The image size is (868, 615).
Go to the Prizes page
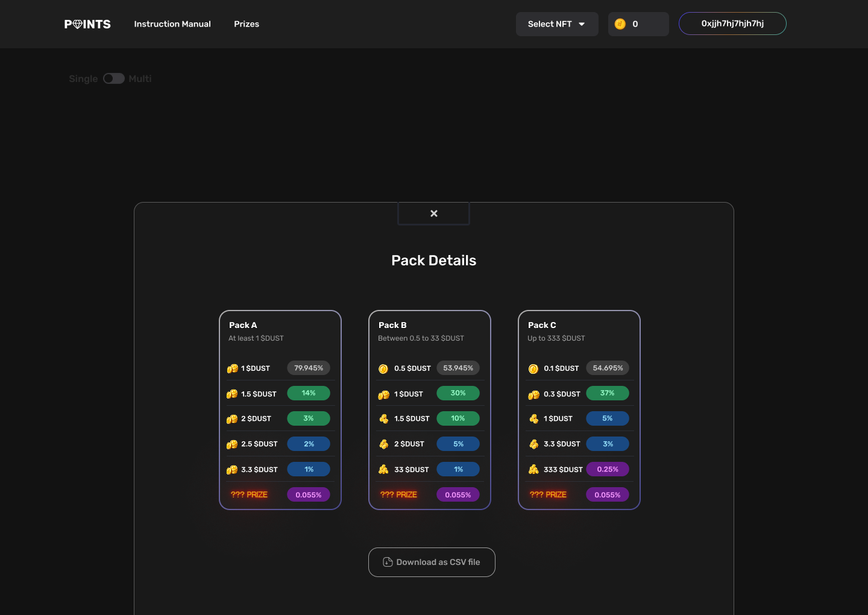click(247, 24)
